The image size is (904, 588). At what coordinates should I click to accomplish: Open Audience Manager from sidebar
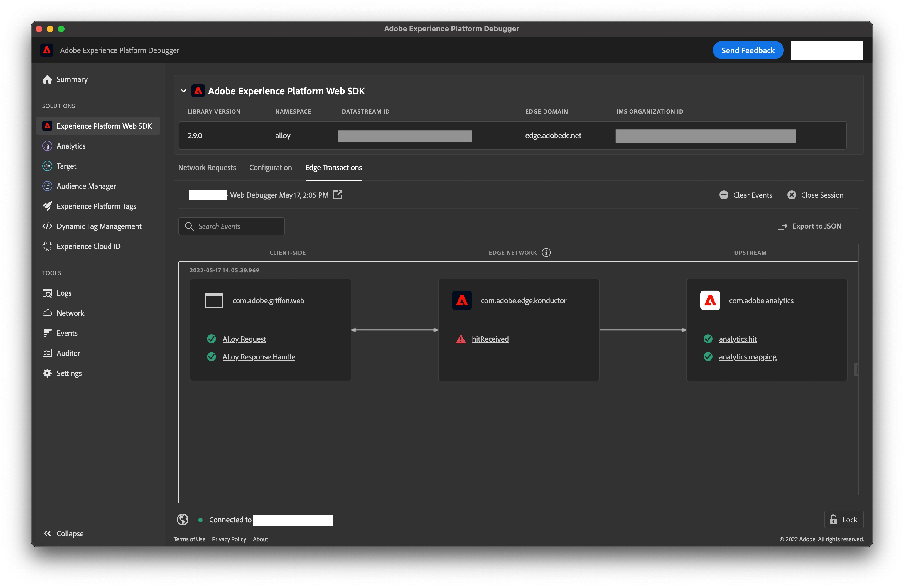[86, 186]
